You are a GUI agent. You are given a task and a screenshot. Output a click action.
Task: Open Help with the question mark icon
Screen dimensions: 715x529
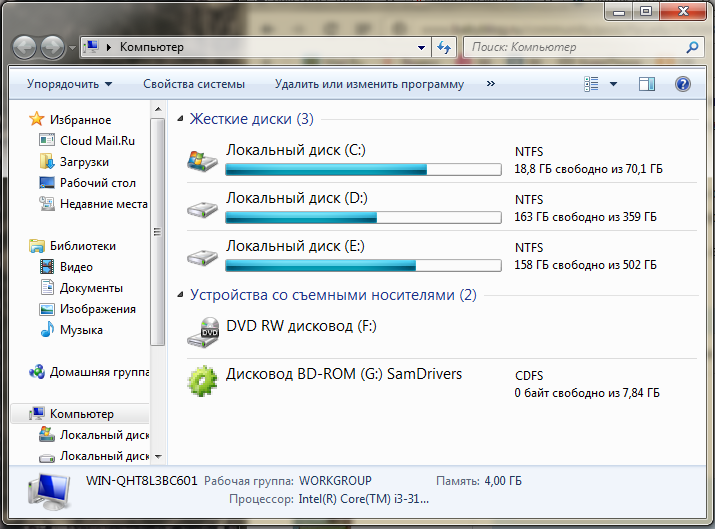click(683, 84)
